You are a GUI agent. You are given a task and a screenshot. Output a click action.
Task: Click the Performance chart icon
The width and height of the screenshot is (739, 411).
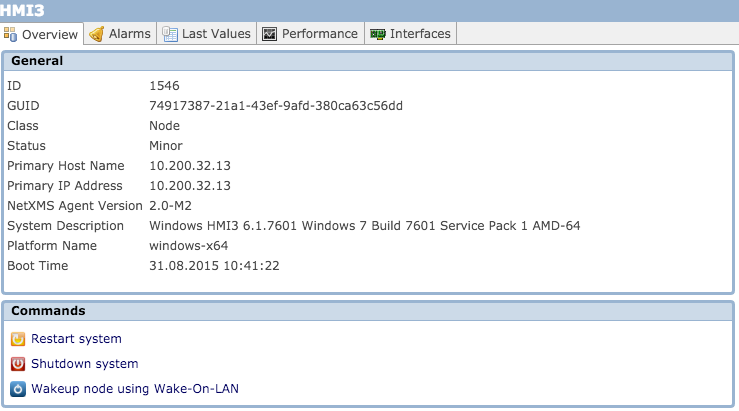pyautogui.click(x=269, y=34)
